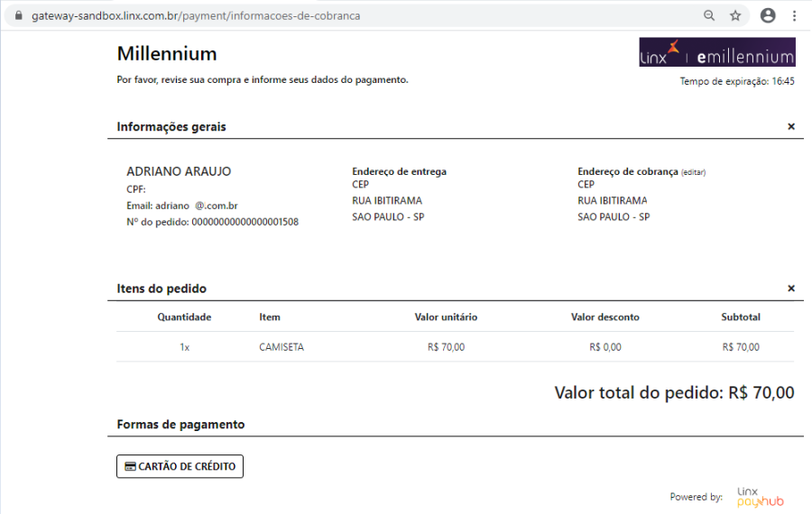Click the CAMISETA item name

tap(281, 347)
